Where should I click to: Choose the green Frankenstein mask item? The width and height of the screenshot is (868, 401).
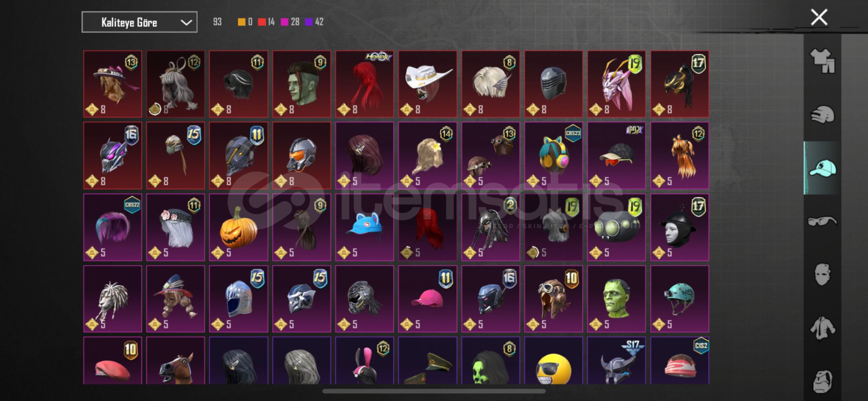pyautogui.click(x=616, y=299)
